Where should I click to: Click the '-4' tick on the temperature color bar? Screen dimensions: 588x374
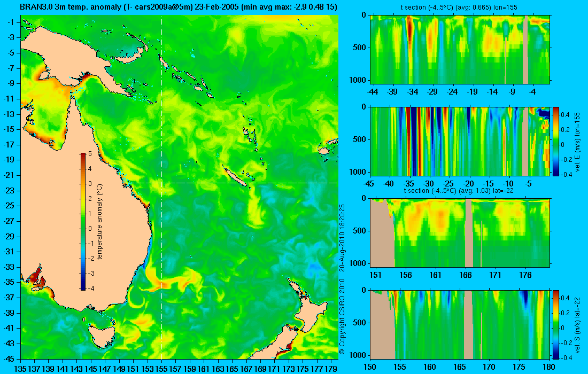pos(91,289)
